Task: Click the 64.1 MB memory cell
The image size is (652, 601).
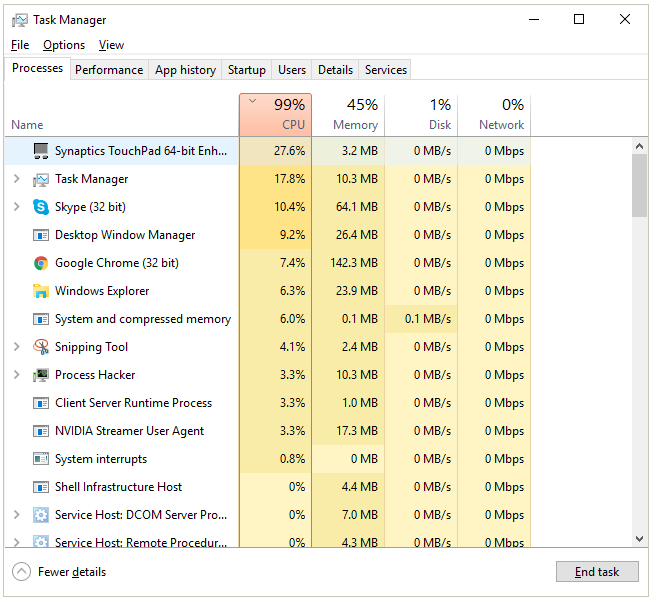Action: 348,207
